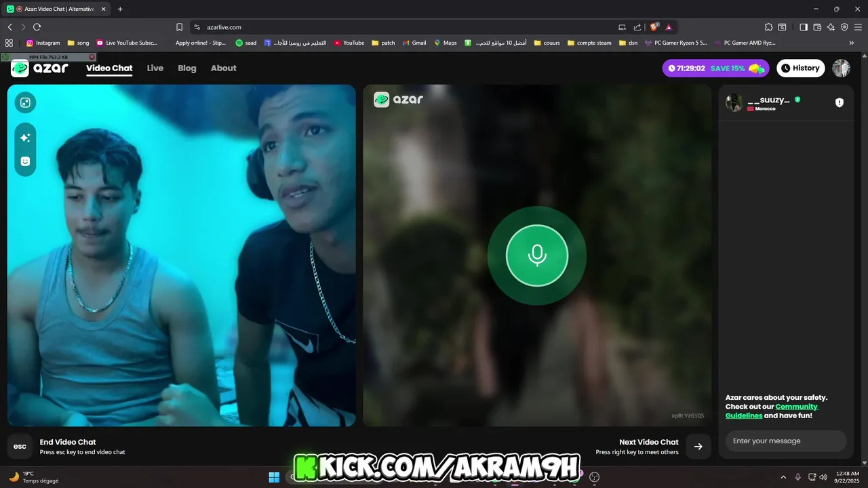This screenshot has height=488, width=868.
Task: Open the About tab
Action: click(x=224, y=68)
